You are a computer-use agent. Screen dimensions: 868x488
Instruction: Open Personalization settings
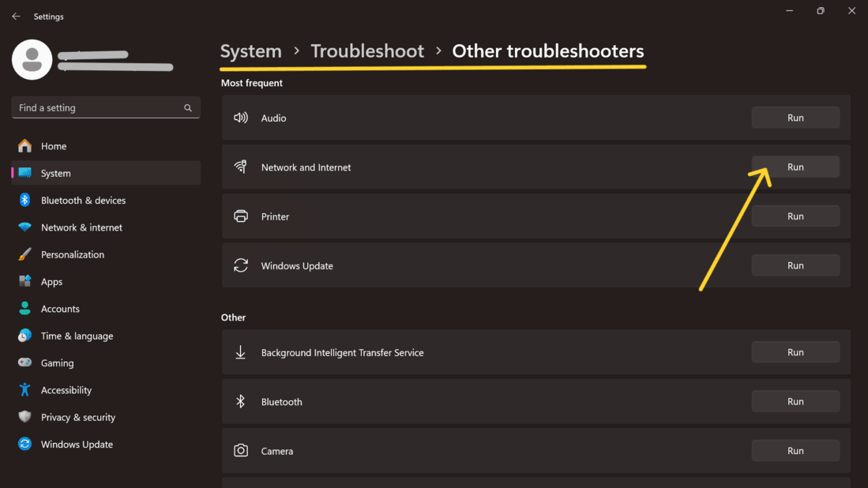pos(106,254)
